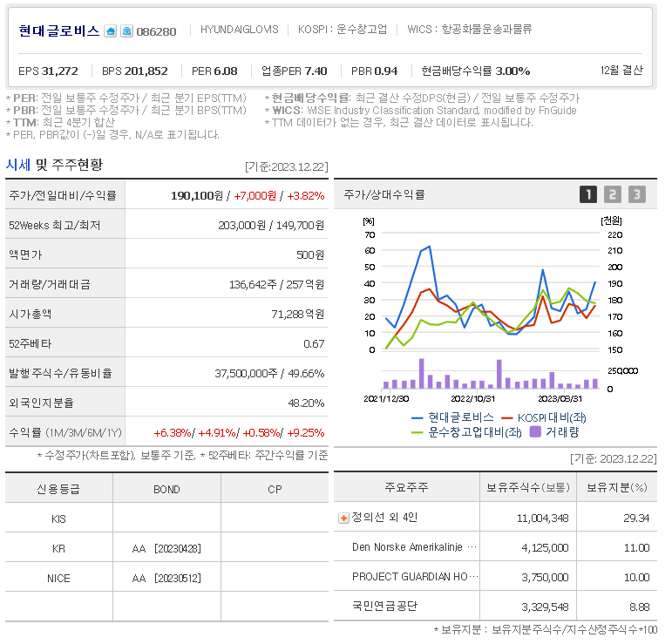Click the 1Y return +9.25% value
The height and width of the screenshot is (644, 672).
click(305, 433)
